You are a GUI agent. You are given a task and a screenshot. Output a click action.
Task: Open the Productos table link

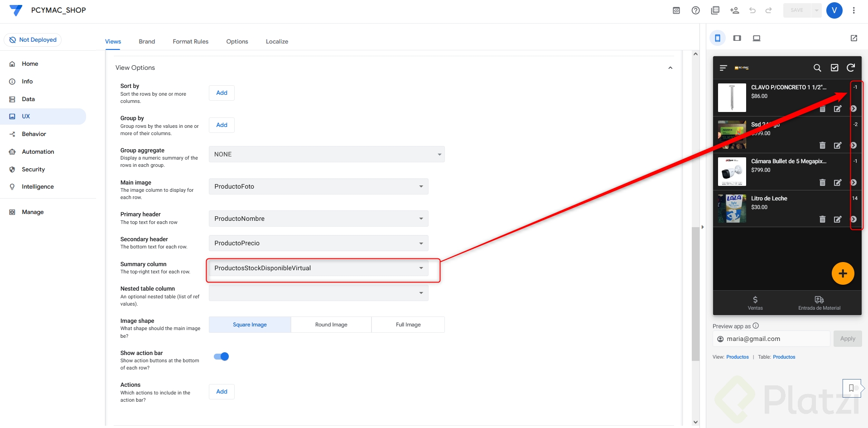784,357
